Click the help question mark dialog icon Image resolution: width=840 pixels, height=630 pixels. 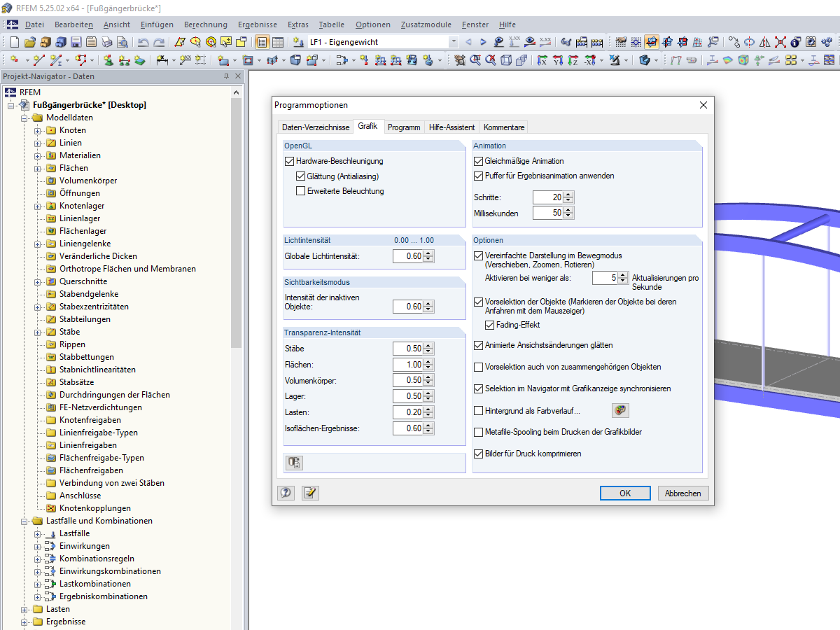pos(286,493)
